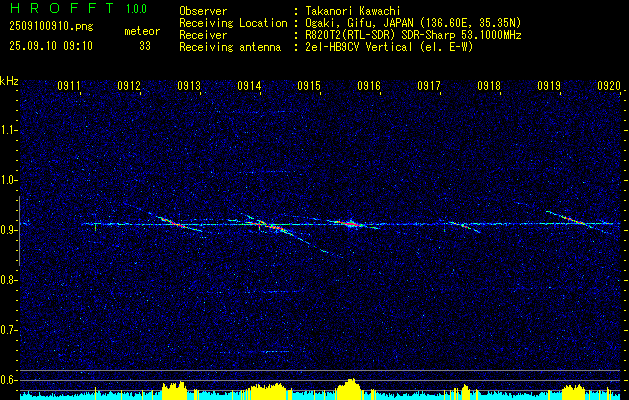Click the Receiving antenna label
This screenshot has height=400, width=629.
tap(230, 47)
